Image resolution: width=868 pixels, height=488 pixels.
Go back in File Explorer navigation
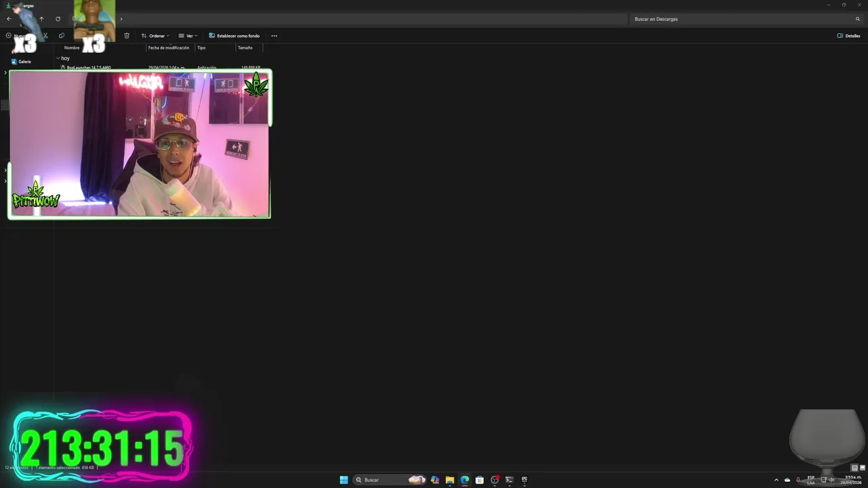tap(9, 19)
